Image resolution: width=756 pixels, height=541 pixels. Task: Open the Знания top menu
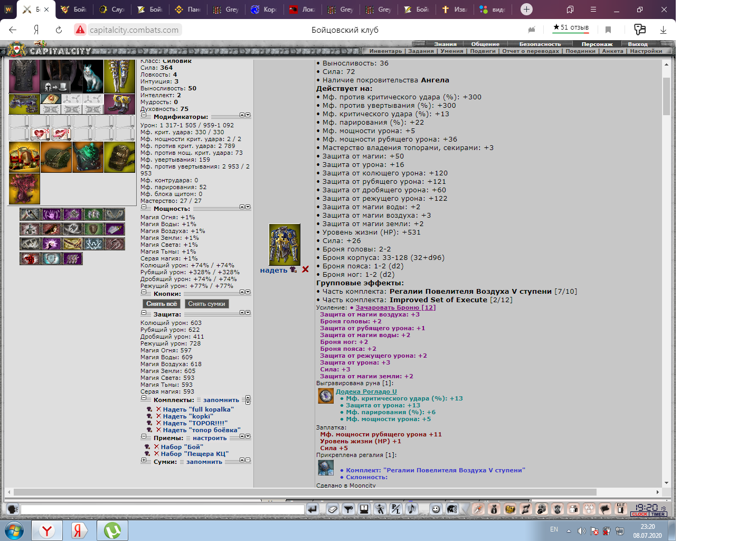click(445, 44)
